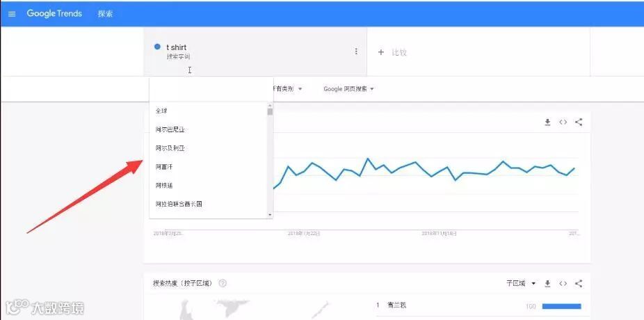
Task: Add a comparison term with + 比较
Action: click(x=392, y=52)
